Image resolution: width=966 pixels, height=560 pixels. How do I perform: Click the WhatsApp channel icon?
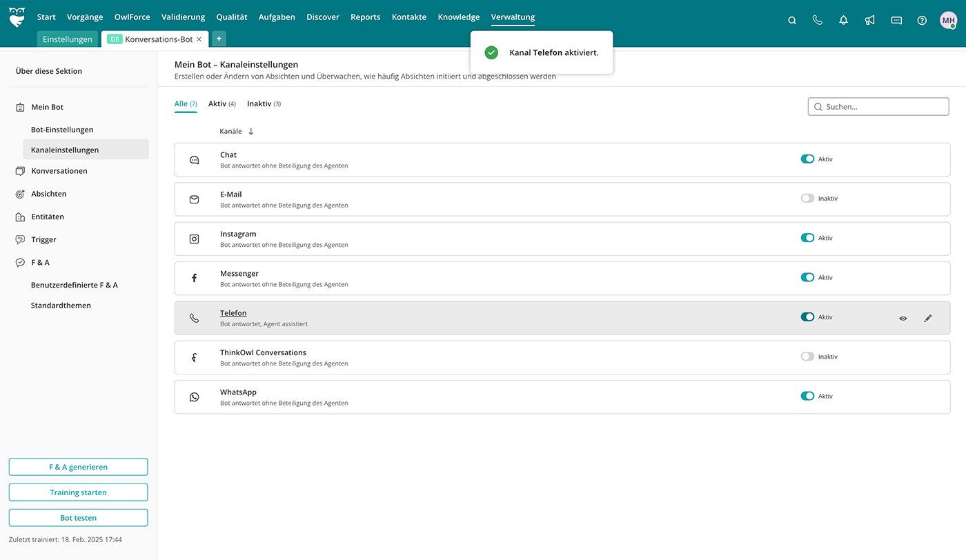(194, 397)
